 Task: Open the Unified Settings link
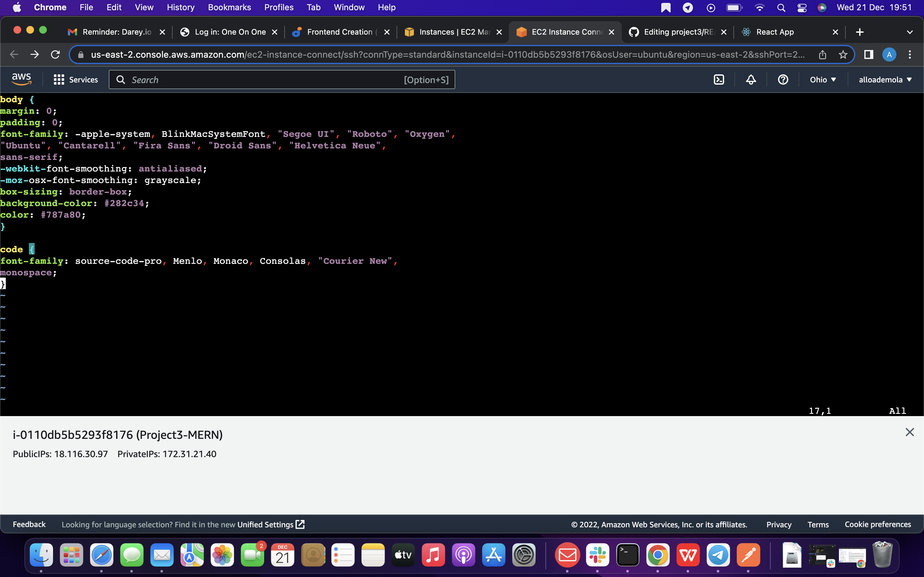tap(265, 524)
